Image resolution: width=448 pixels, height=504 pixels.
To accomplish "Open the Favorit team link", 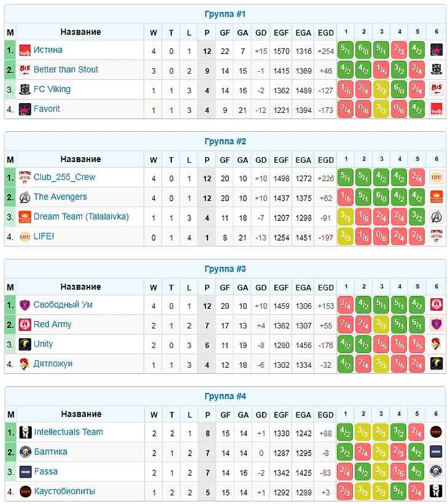I will [x=47, y=109].
